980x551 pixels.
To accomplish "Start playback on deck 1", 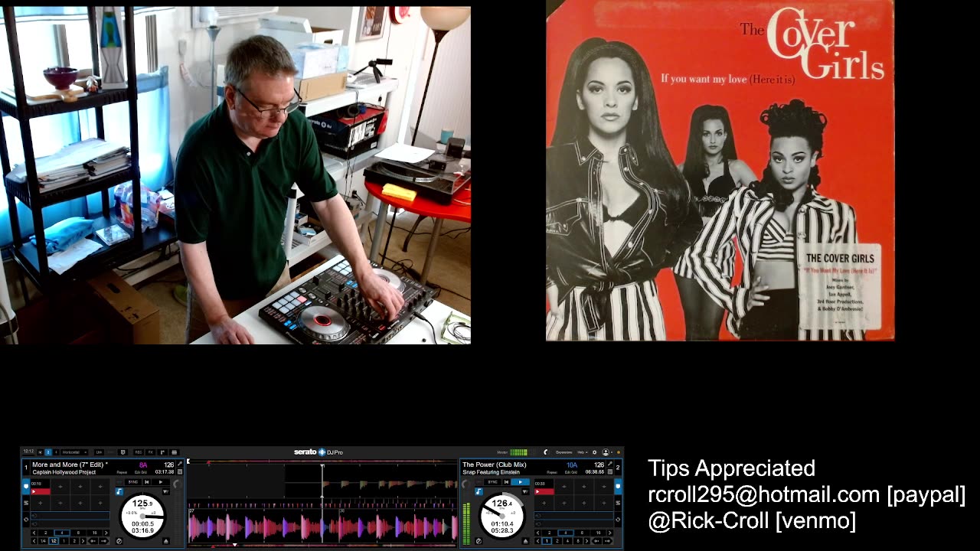I will (161, 482).
